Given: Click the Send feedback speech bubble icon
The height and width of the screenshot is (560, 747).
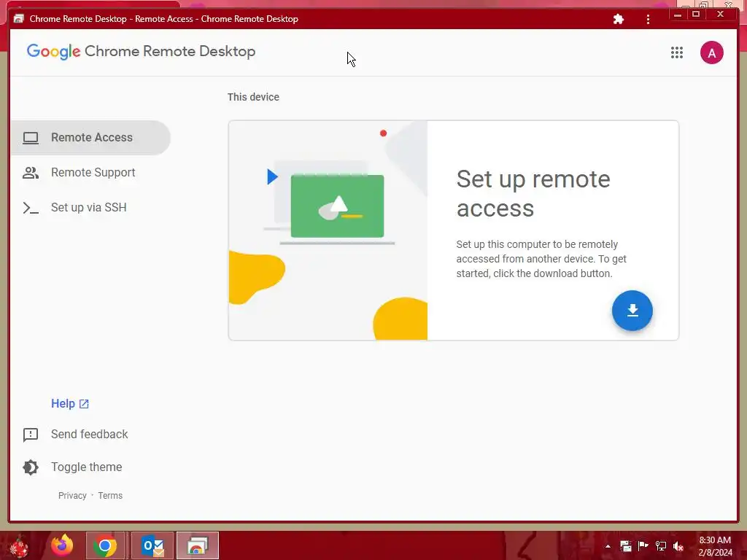Looking at the screenshot, I should coord(31,435).
